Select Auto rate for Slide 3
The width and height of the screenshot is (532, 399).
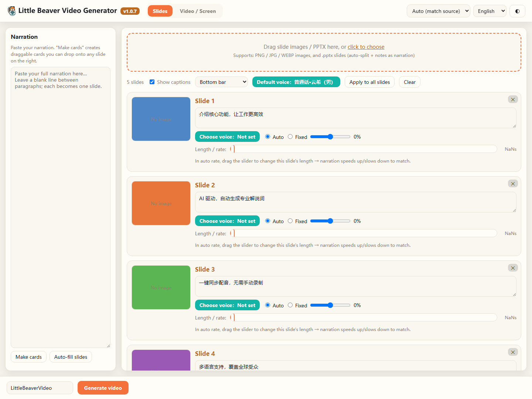[x=268, y=305]
